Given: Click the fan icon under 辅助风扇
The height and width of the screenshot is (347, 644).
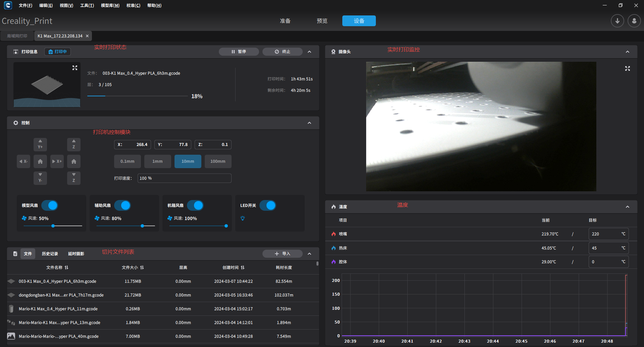Looking at the screenshot, I should [x=97, y=218].
